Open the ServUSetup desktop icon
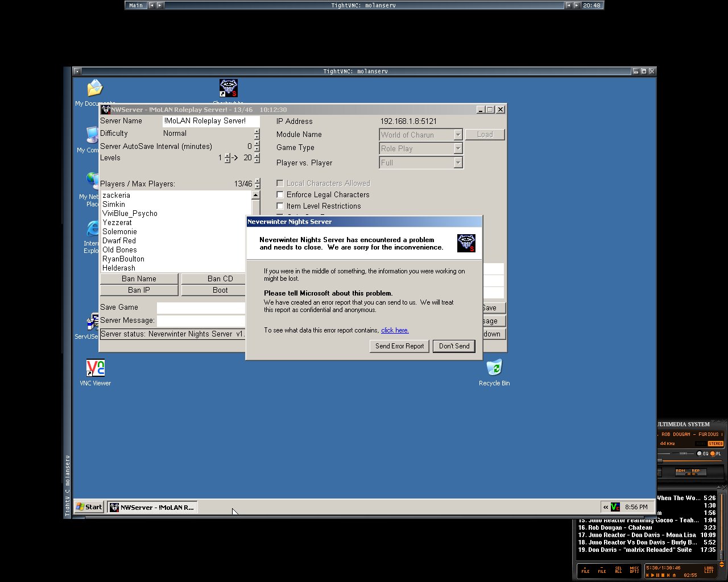Image resolution: width=728 pixels, height=582 pixels. [x=91, y=327]
